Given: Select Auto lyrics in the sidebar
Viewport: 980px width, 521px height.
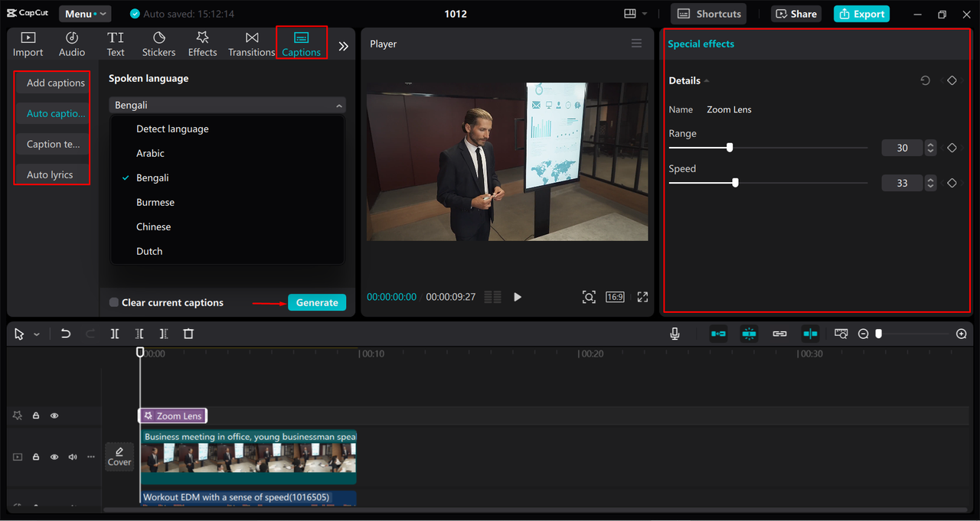Looking at the screenshot, I should coord(52,174).
